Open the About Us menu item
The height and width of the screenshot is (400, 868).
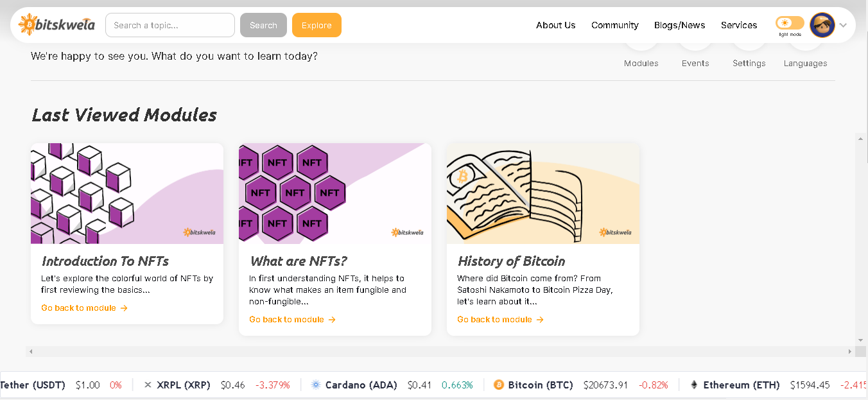(556, 25)
